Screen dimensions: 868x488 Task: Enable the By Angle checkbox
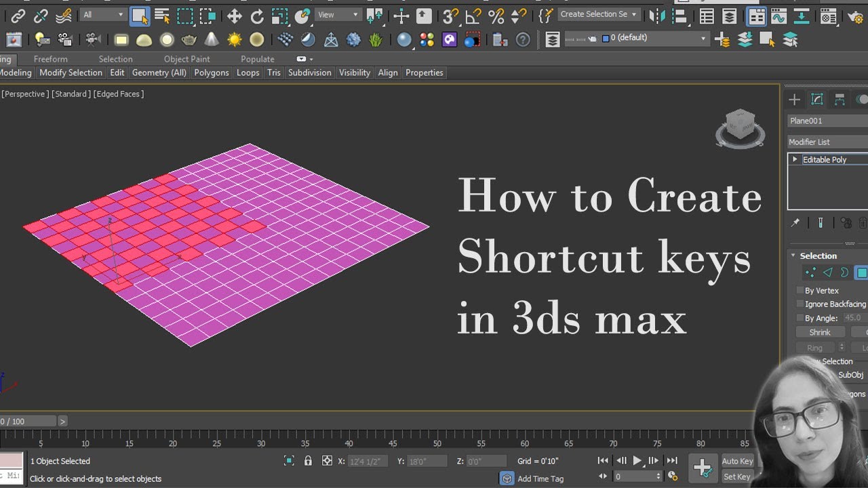(800, 318)
